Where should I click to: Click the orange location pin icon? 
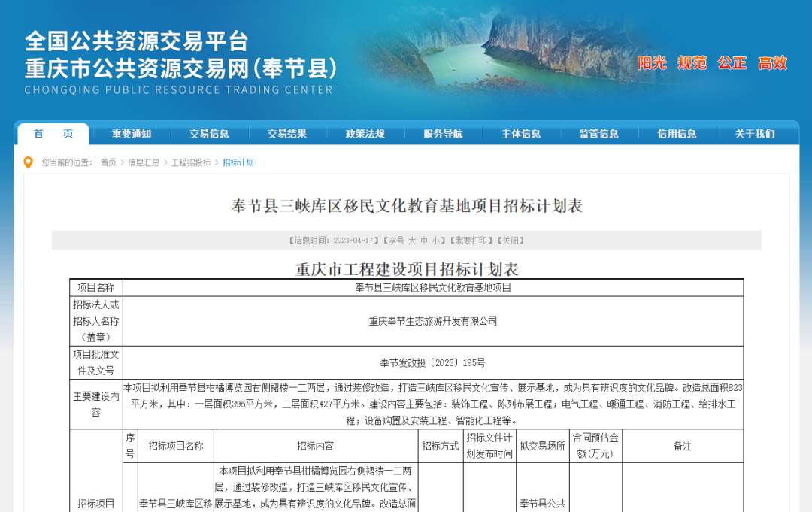tap(29, 162)
